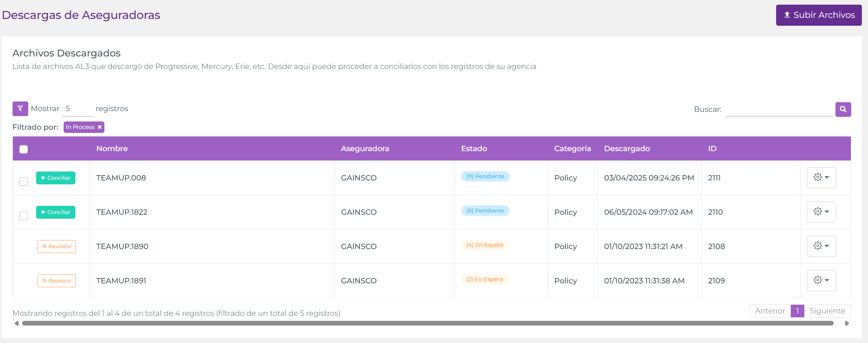868x343 pixels.
Task: Check the row checkbox for TEAMUP.1822
Action: pyautogui.click(x=24, y=216)
